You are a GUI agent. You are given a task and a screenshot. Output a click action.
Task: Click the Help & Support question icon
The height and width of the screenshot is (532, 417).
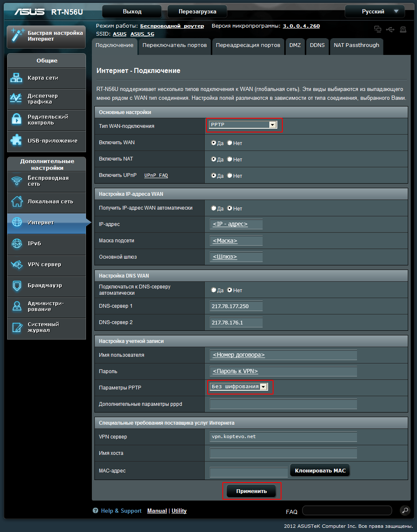(96, 511)
